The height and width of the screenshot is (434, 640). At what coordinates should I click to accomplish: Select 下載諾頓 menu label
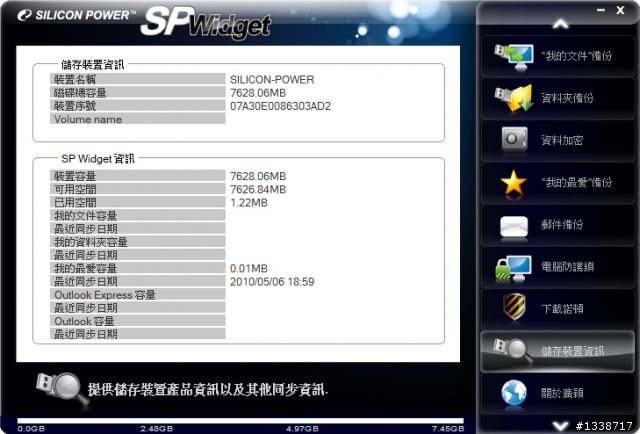562,309
